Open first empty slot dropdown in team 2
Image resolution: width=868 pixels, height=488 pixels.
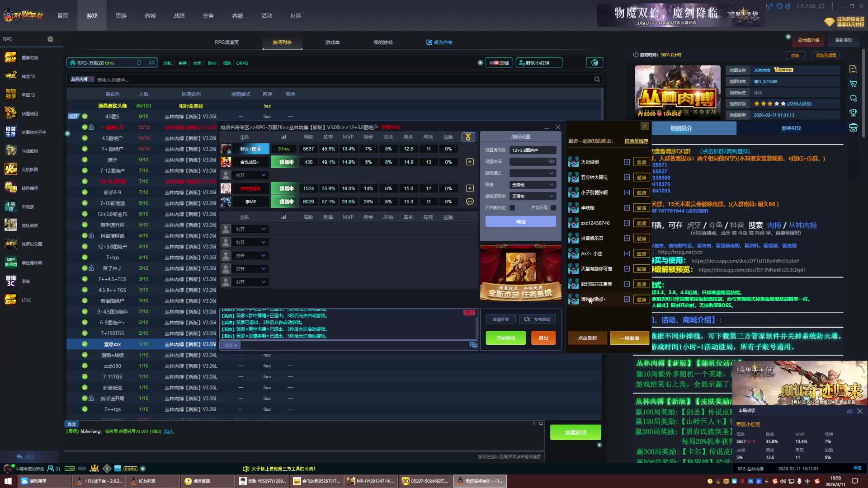pyautogui.click(x=251, y=229)
